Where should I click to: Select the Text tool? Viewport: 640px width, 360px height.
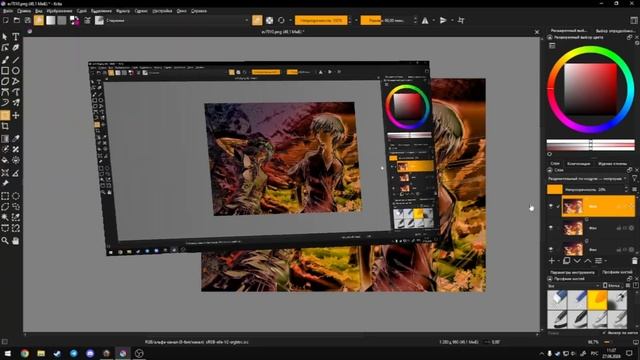coord(16,37)
